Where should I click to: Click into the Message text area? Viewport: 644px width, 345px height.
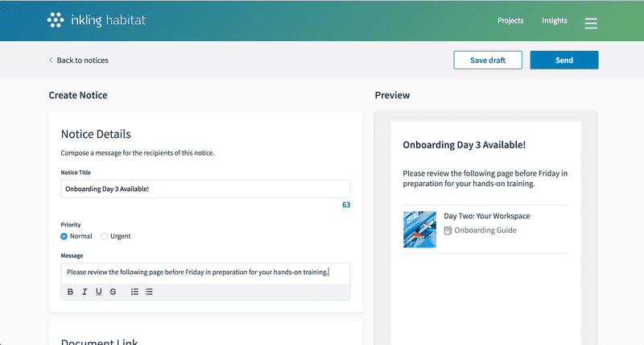(x=206, y=272)
